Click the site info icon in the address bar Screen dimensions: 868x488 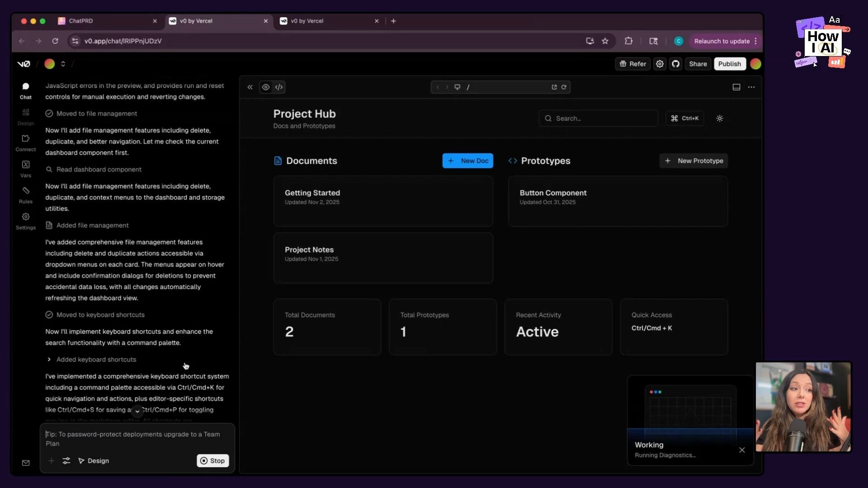[75, 41]
